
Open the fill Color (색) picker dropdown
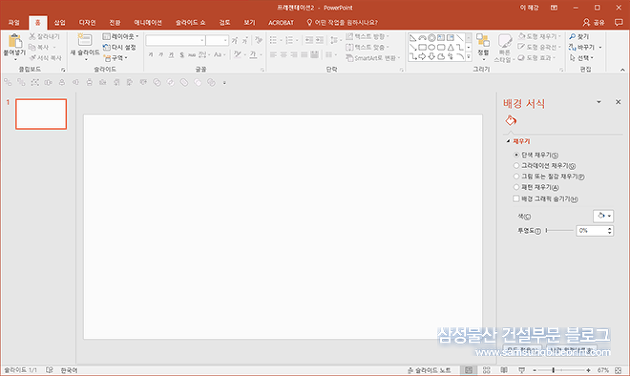click(x=603, y=216)
